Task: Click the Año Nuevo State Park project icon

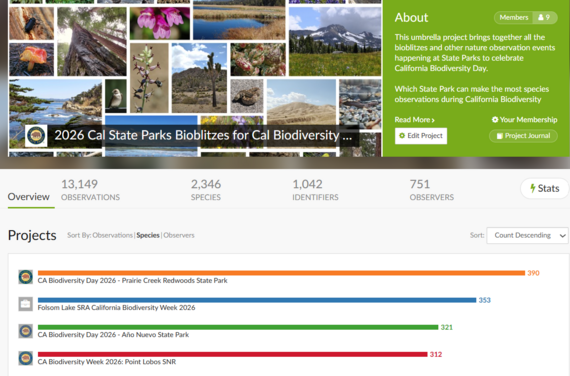Action: pyautogui.click(x=25, y=331)
